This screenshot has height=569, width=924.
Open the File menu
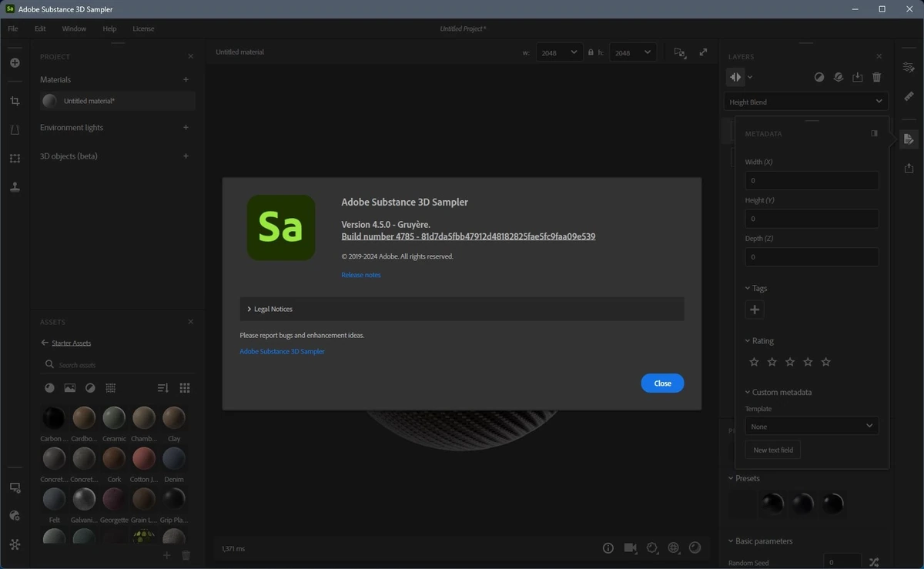(13, 28)
